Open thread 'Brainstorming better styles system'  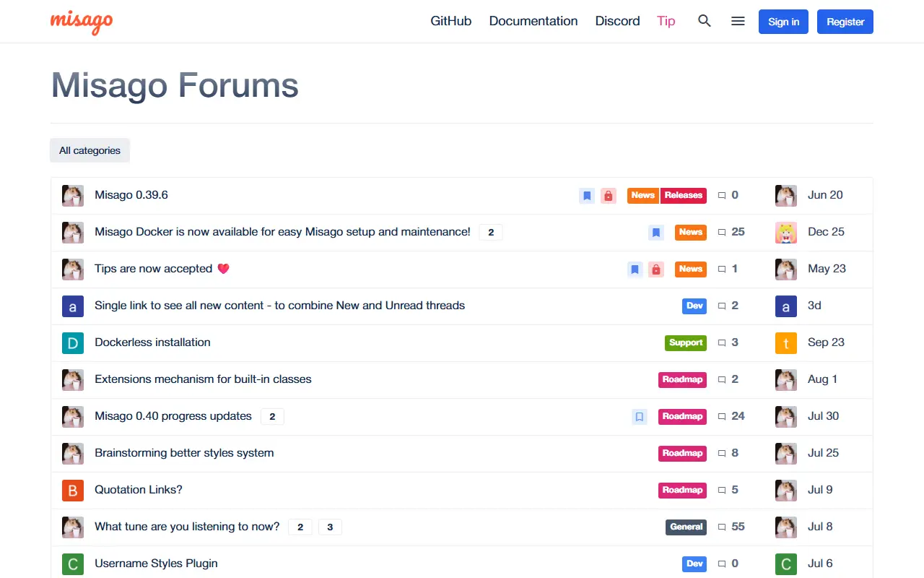click(184, 453)
